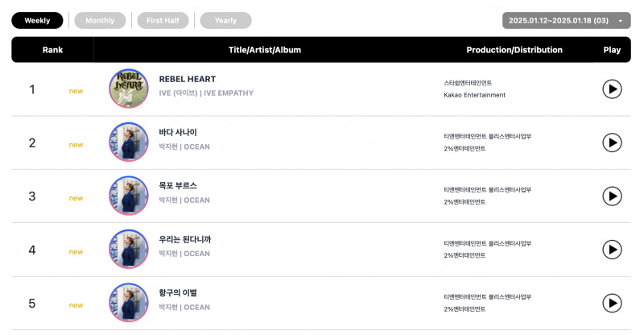Viewport: 644px width, 335px height.
Task: Open the REBEL HEART song title link
Action: [x=188, y=79]
